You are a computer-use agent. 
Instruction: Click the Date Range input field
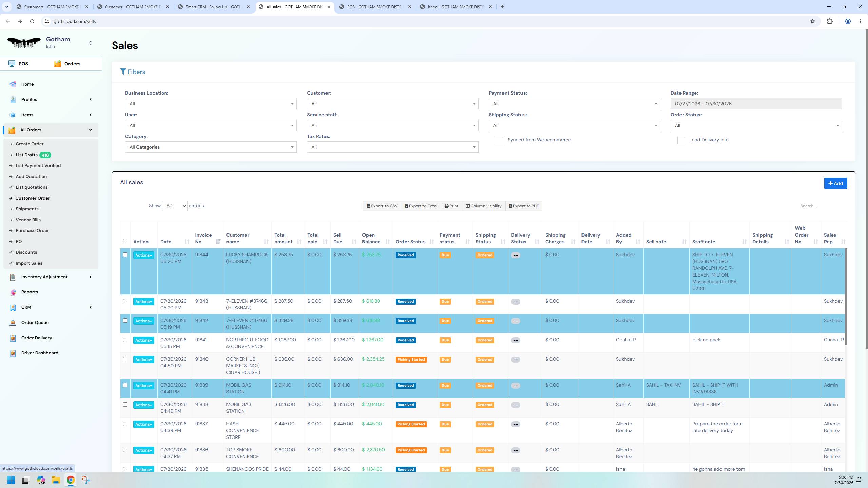click(x=756, y=104)
